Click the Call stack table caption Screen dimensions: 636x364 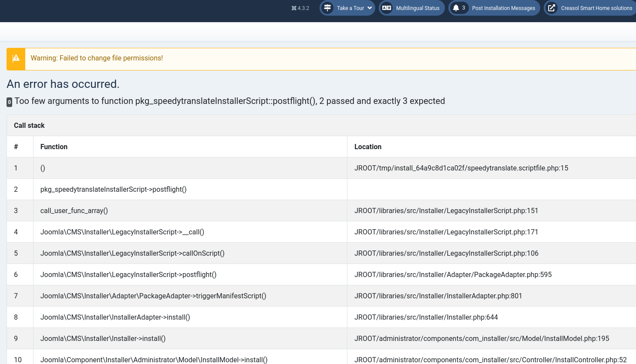[x=29, y=126]
